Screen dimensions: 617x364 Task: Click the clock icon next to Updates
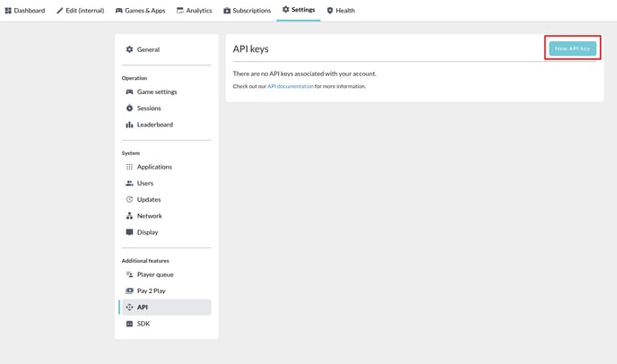(129, 200)
